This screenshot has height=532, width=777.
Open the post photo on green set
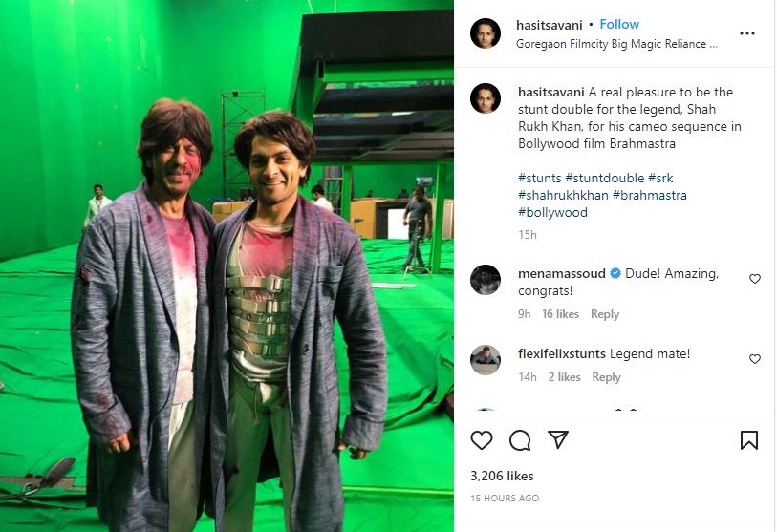(x=227, y=266)
